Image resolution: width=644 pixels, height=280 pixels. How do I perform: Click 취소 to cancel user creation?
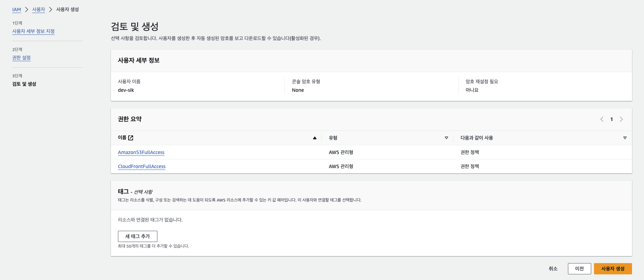553,269
